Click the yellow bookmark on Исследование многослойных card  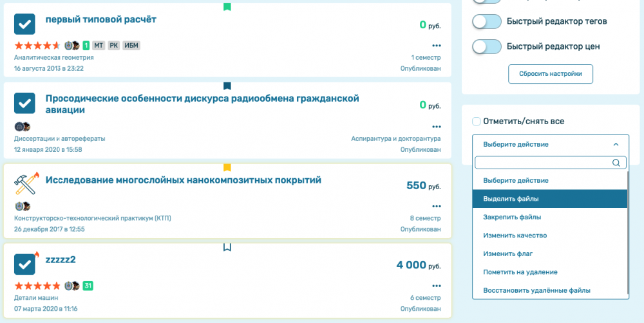(x=227, y=167)
